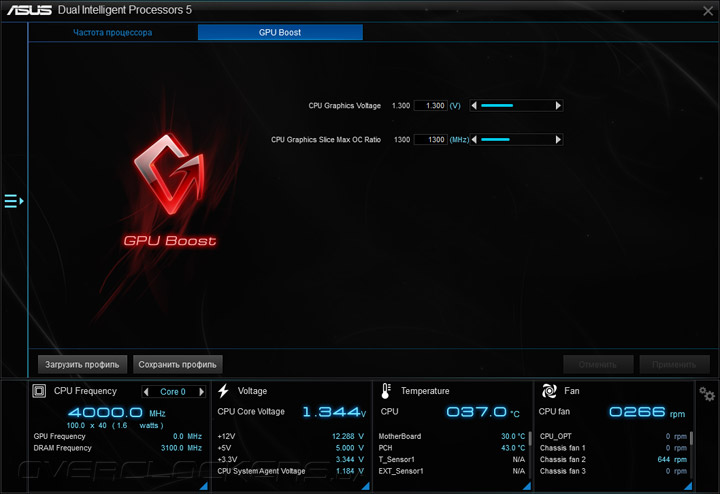Click the Загрузить профиль button
This screenshot has width=720, height=494.
coord(82,365)
